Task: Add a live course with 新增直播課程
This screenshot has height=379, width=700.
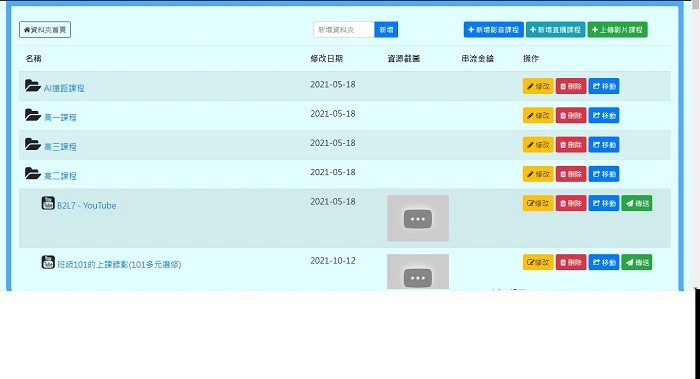Action: point(555,29)
